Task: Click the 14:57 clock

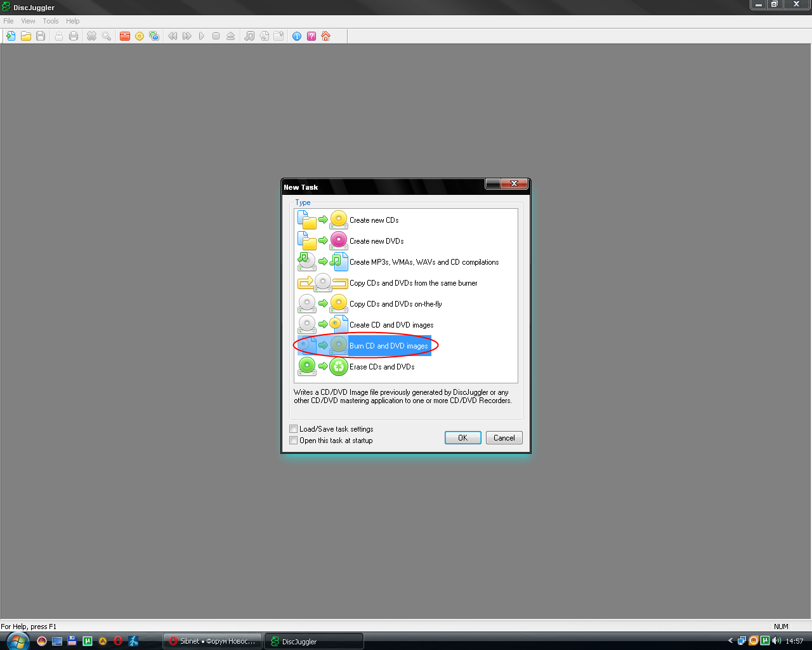Action: (794, 641)
